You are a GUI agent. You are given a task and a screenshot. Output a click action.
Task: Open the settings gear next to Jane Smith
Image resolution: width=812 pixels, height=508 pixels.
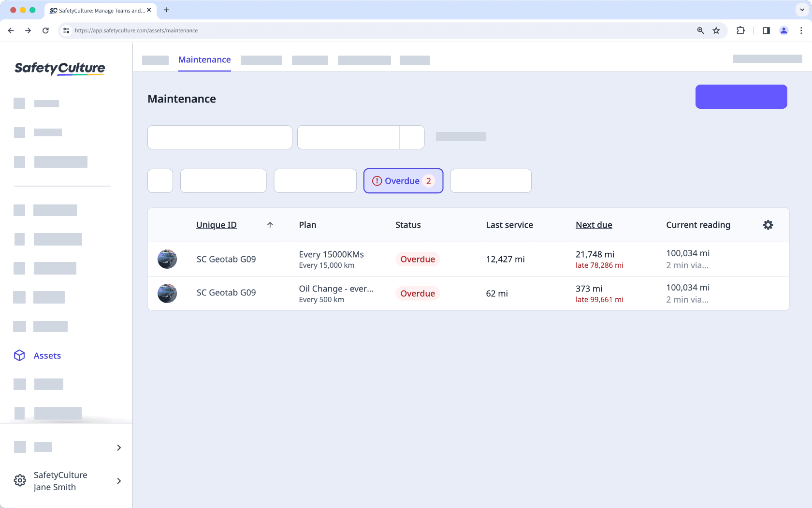(x=19, y=480)
